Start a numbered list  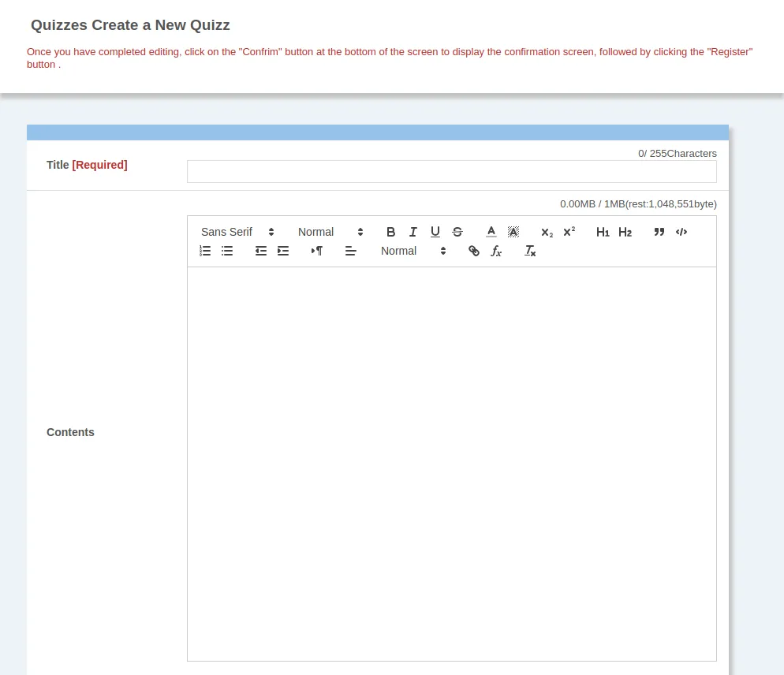205,251
